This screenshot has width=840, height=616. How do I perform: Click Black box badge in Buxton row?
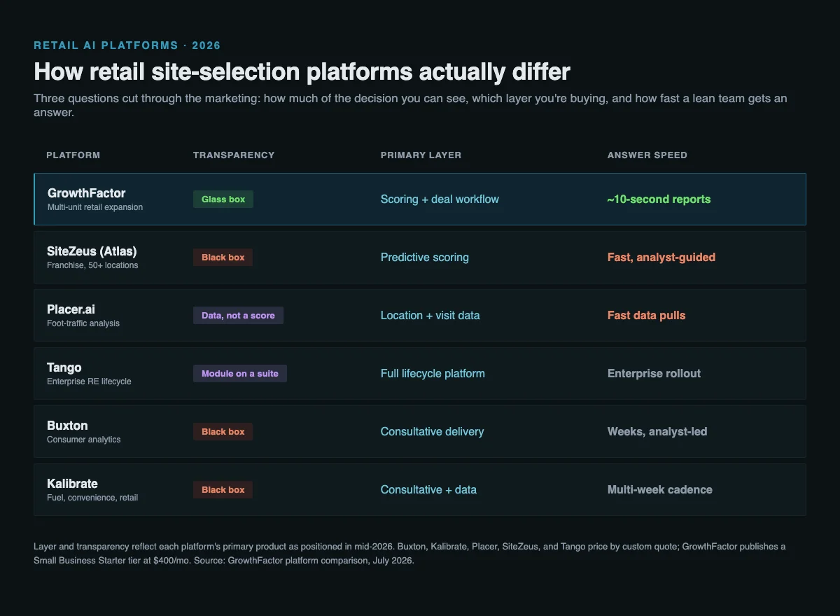pos(223,432)
